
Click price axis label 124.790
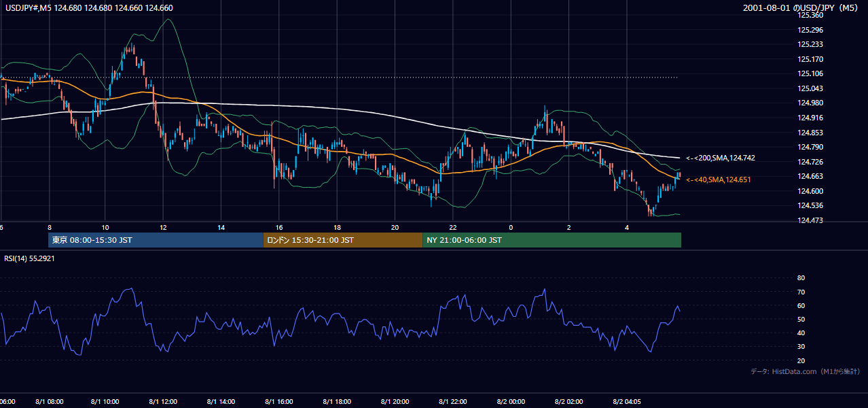click(811, 147)
